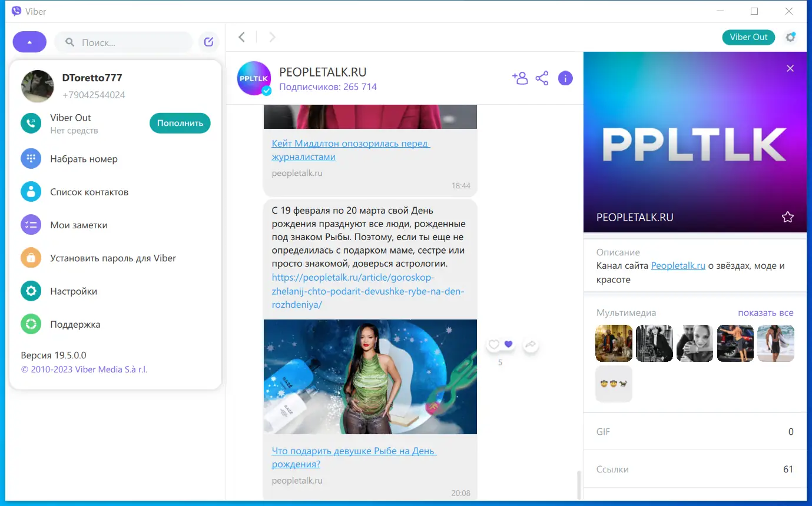
Task: Open the compose new message icon
Action: click(x=208, y=41)
